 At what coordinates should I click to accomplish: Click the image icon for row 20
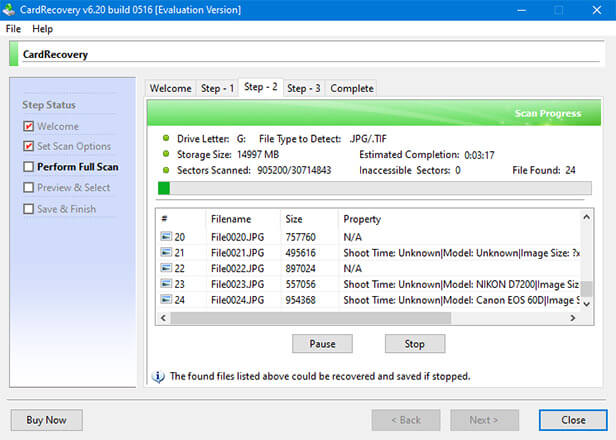pos(166,236)
